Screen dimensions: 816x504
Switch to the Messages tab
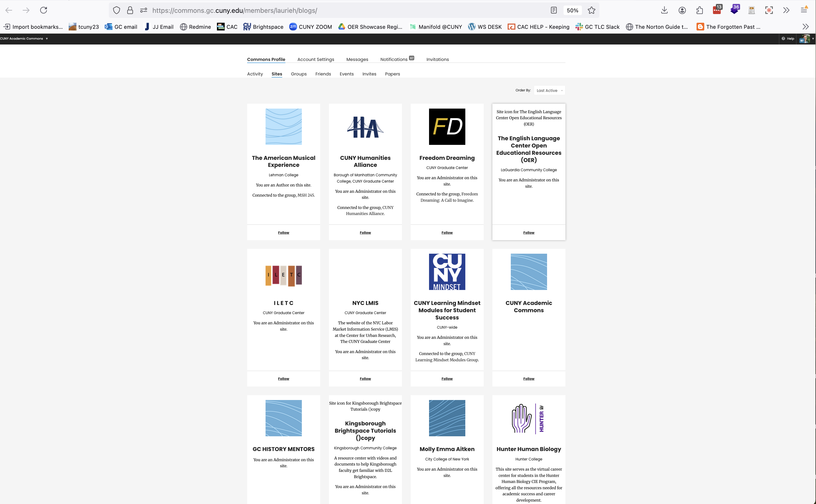click(x=357, y=59)
